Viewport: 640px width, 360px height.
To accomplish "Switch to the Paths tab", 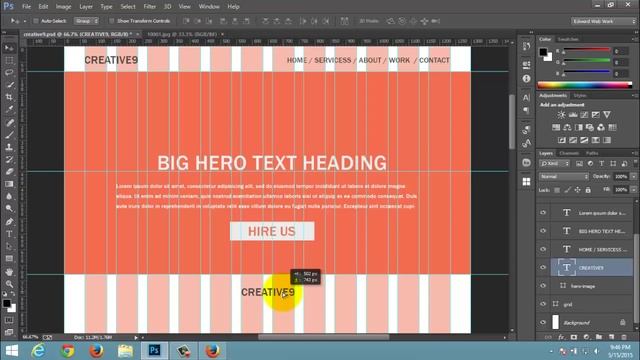I will pyautogui.click(x=592, y=153).
